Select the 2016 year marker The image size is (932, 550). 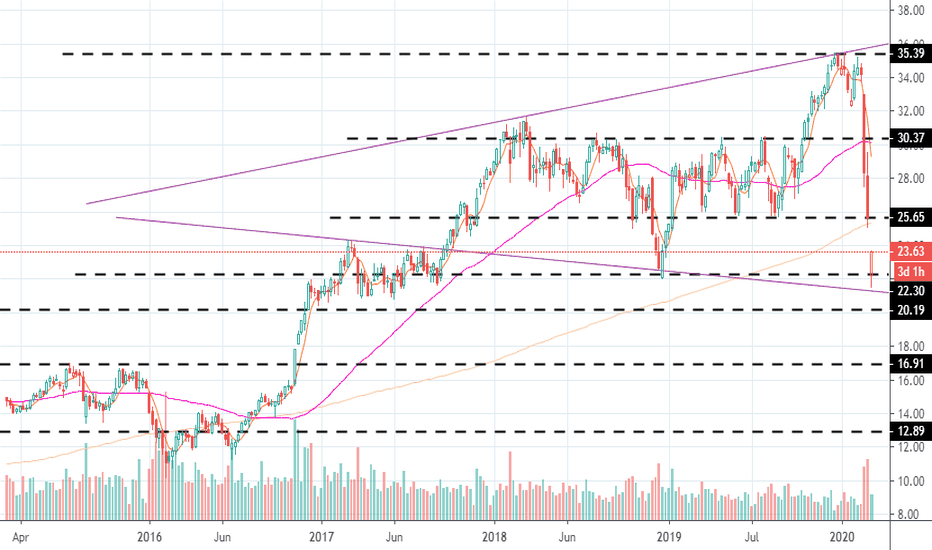[149, 537]
